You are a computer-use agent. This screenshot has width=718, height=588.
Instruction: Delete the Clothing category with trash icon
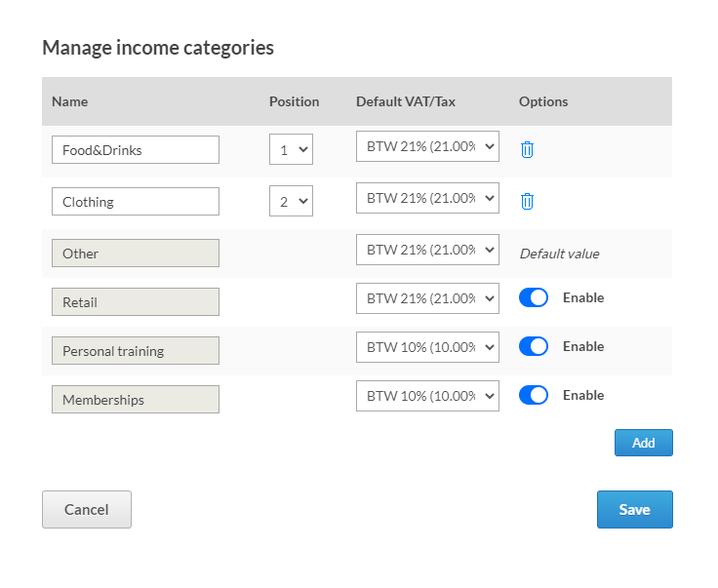pyautogui.click(x=527, y=201)
